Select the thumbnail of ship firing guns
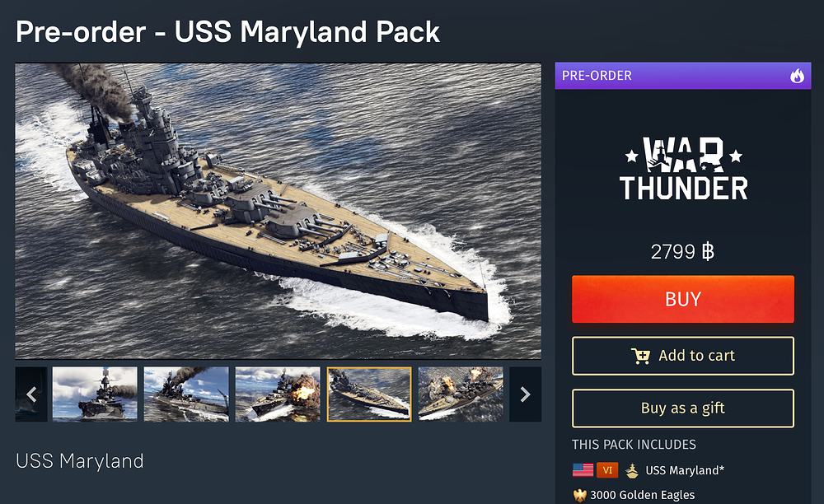Screen dimensions: 824x504 coord(278,394)
